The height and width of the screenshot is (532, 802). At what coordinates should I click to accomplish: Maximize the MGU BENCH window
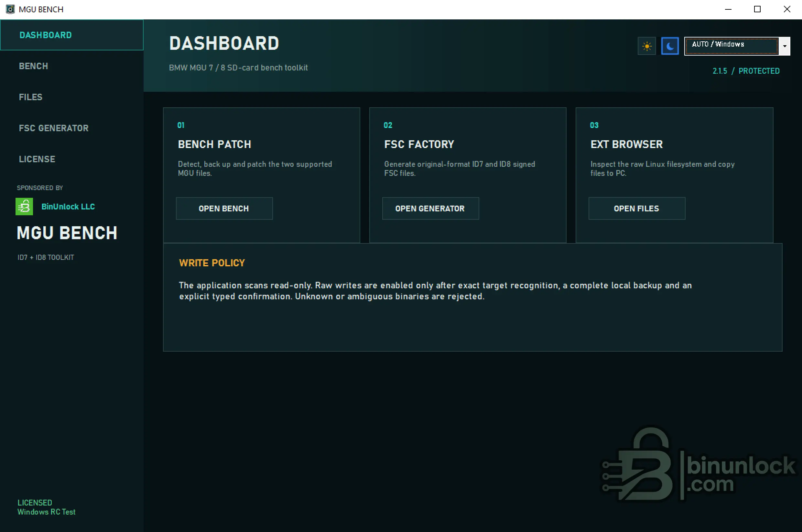click(x=757, y=9)
